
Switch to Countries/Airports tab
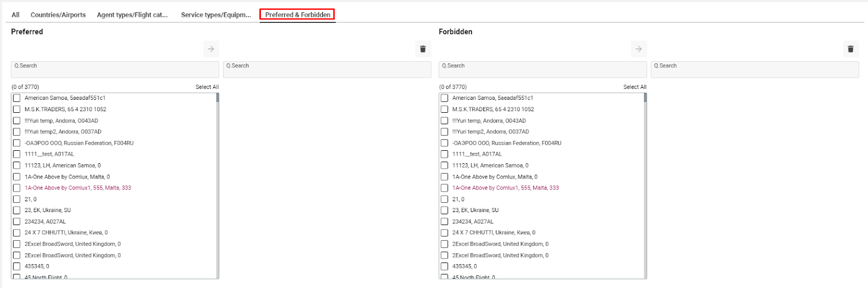58,15
